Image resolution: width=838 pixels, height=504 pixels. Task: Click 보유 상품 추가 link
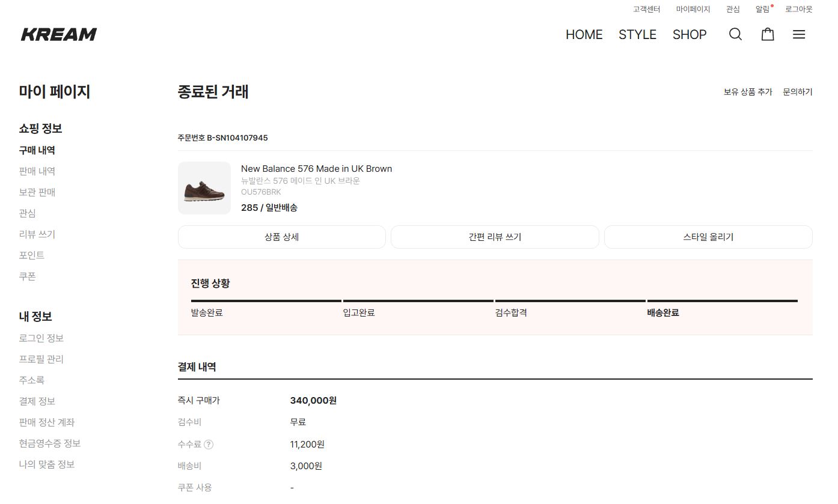tap(748, 92)
